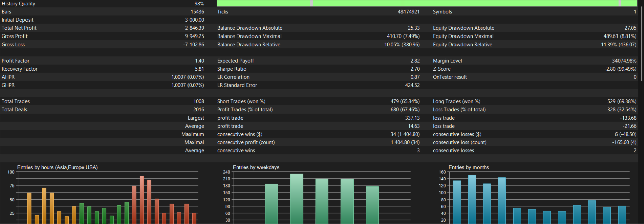Click the Initial Deposit value 3 000.00
644x224 pixels.
(x=195, y=20)
